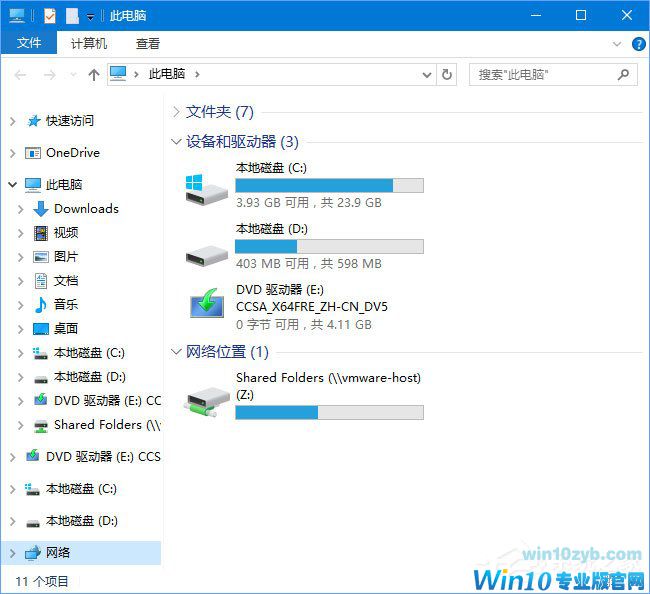Click the Z: drive usage bar

pos(329,412)
